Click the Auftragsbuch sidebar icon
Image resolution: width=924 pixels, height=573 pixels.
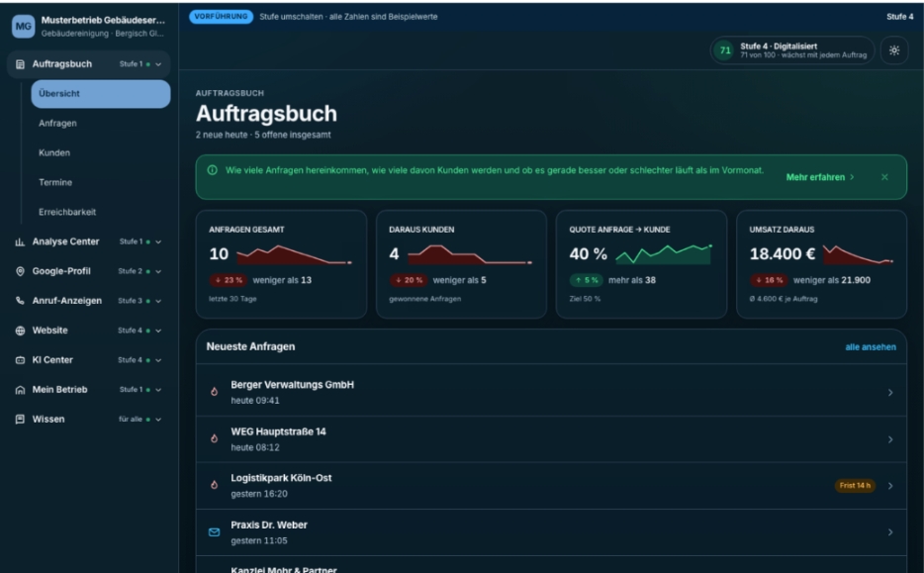coord(20,64)
